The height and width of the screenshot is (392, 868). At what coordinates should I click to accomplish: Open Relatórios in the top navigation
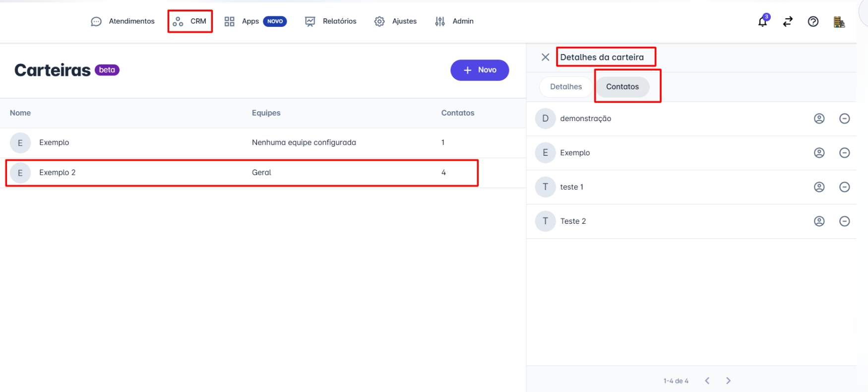click(x=331, y=21)
